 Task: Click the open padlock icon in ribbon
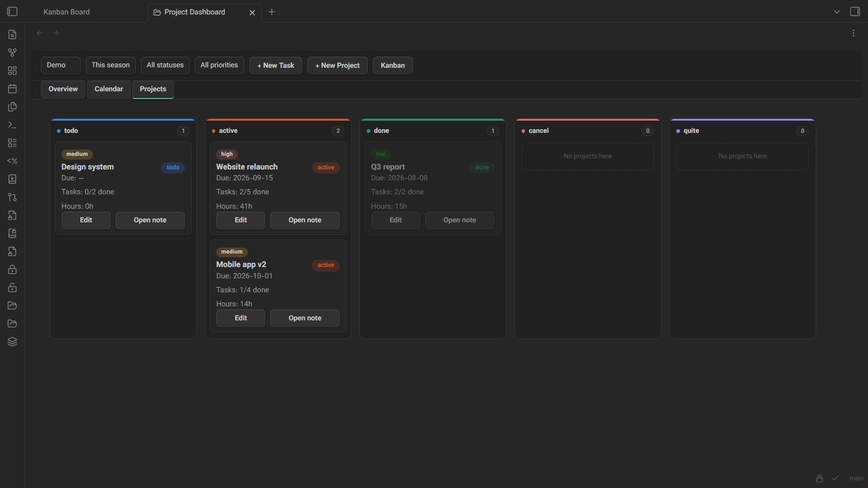click(12, 287)
